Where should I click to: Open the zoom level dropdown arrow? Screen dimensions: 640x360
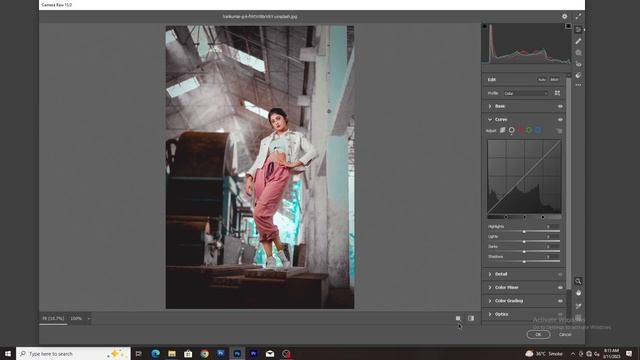89,318
